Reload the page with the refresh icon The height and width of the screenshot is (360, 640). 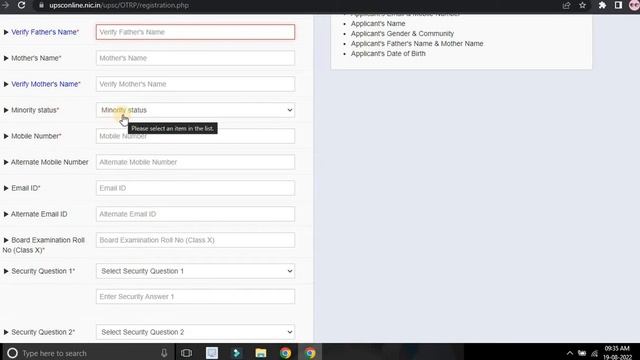(x=21, y=5)
